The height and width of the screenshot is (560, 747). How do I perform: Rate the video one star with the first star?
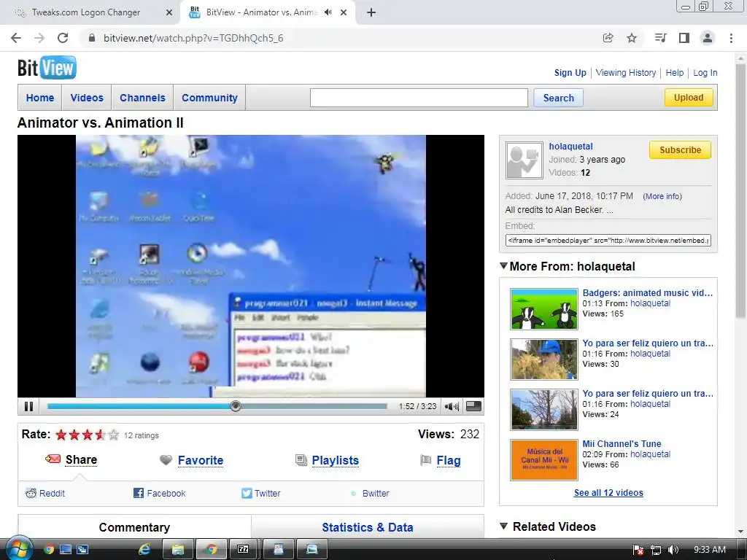pyautogui.click(x=61, y=435)
